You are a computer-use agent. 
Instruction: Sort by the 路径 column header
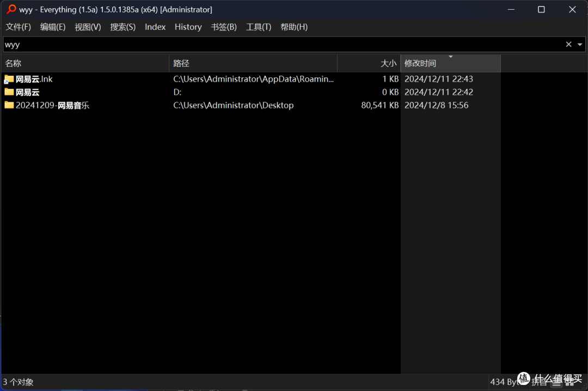(x=253, y=63)
